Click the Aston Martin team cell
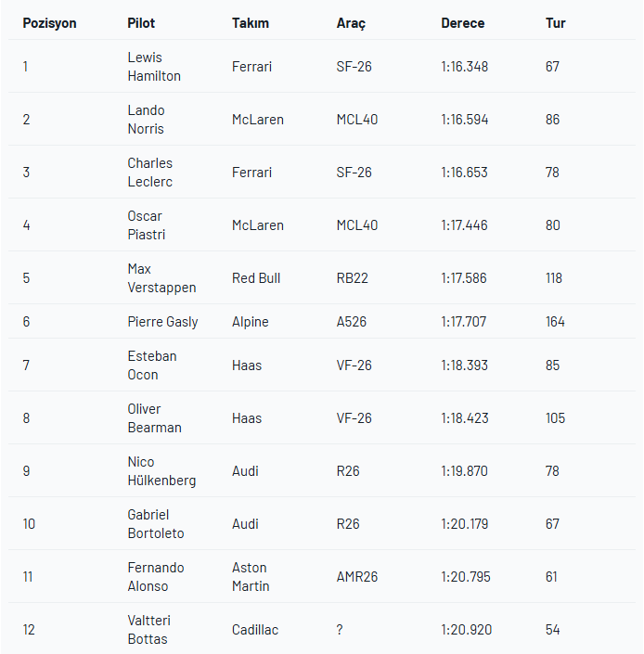644x654 pixels. [251, 577]
